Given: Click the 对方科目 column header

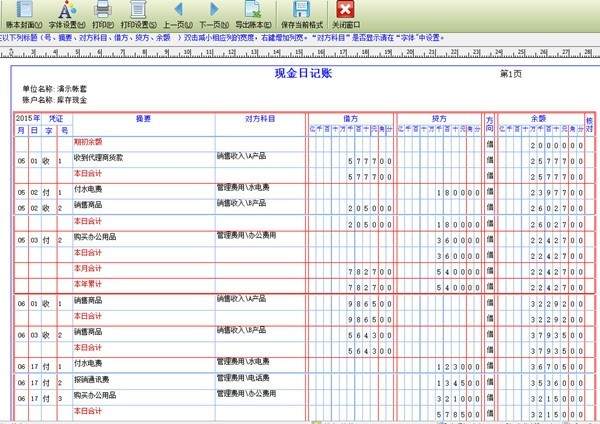Looking at the screenshot, I should pos(260,118).
